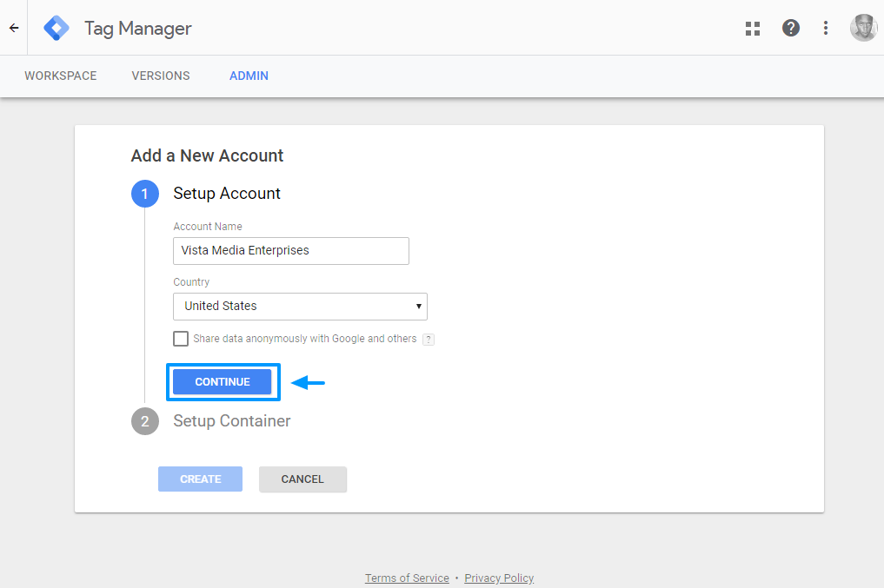This screenshot has height=588, width=884.
Task: Open the Country dropdown
Action: click(x=300, y=307)
